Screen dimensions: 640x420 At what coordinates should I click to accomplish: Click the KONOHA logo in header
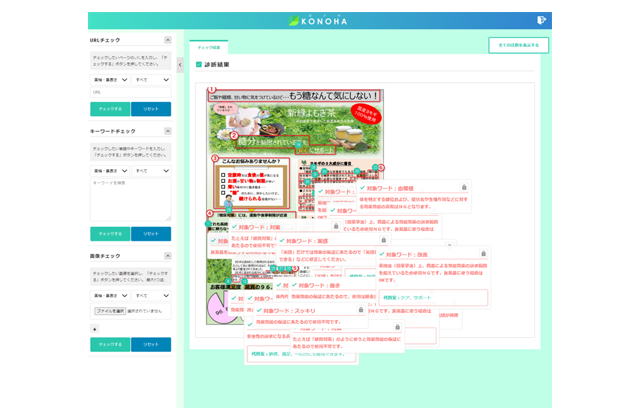318,20
